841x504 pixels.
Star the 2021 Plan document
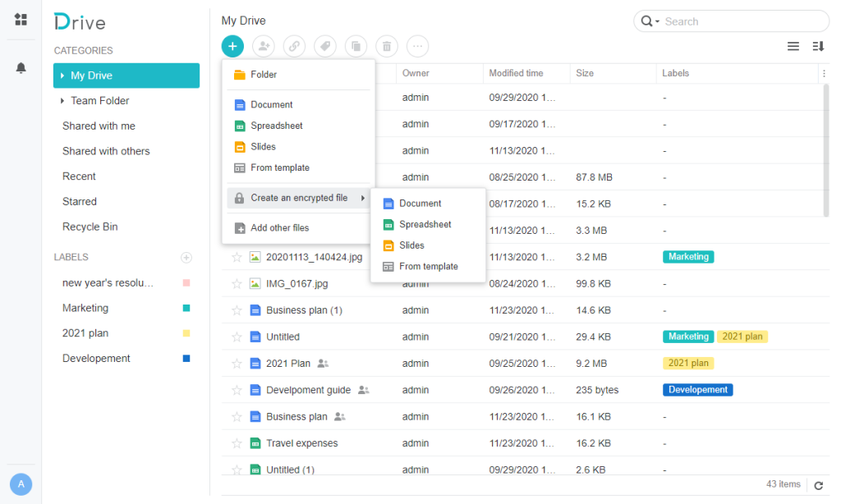coord(237,364)
